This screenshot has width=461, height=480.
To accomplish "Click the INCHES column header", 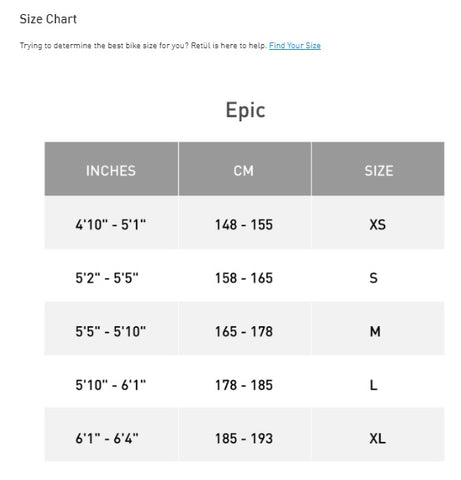I will click(x=111, y=169).
